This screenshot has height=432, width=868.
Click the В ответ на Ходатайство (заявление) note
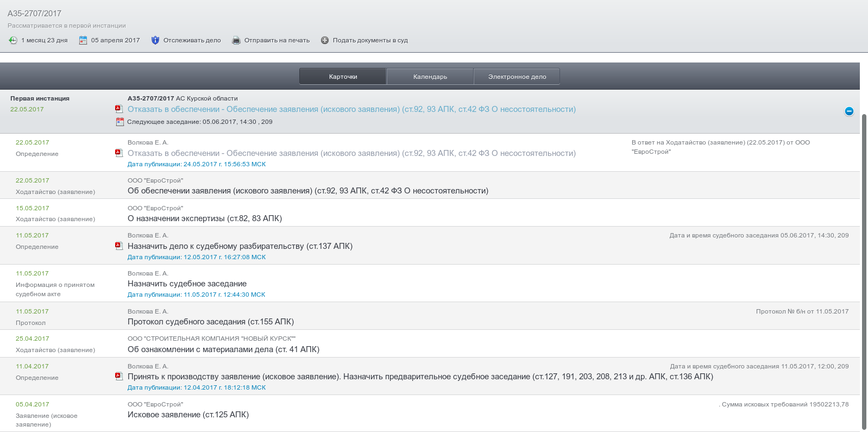coord(721,147)
